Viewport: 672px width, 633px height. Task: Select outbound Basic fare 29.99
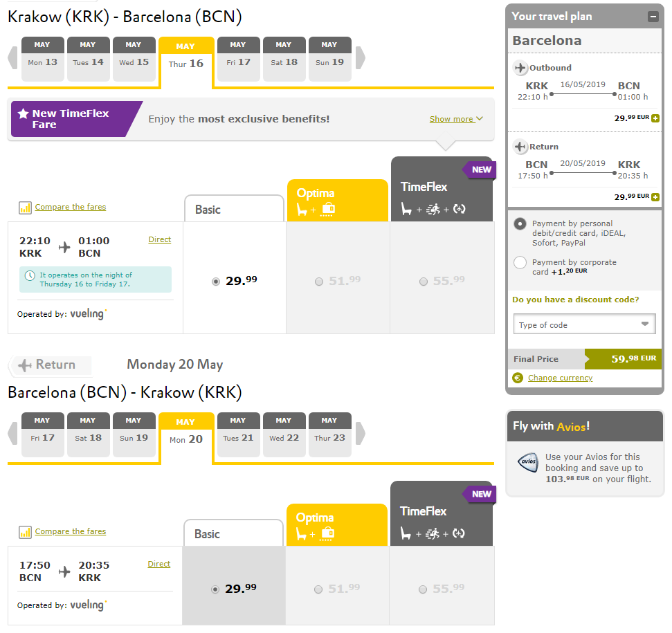[x=216, y=282]
